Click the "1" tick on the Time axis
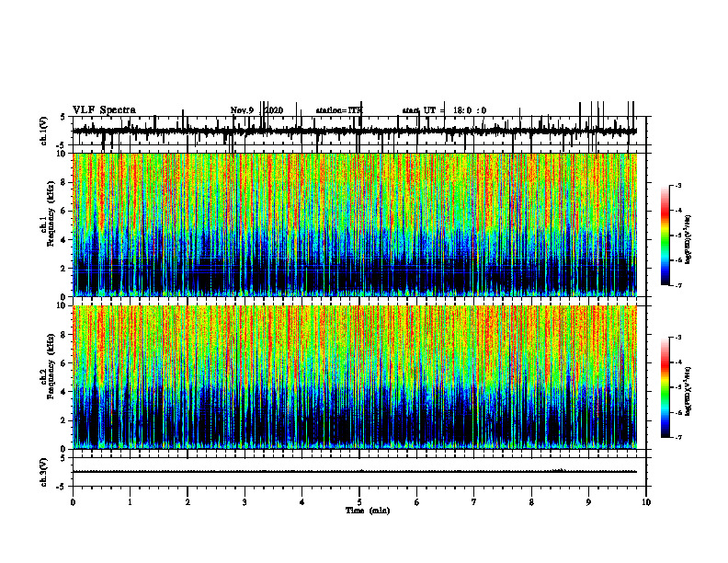728x563 pixels. pos(130,502)
